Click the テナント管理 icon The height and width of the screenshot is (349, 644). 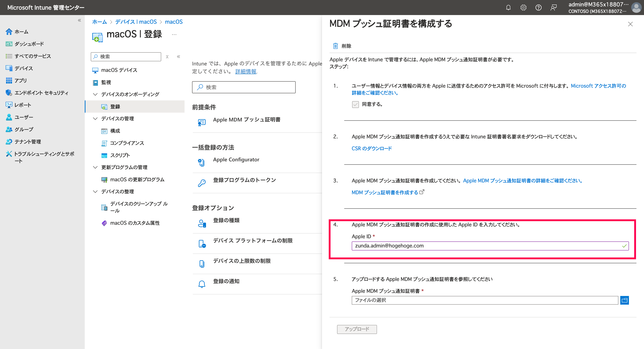[x=9, y=142]
